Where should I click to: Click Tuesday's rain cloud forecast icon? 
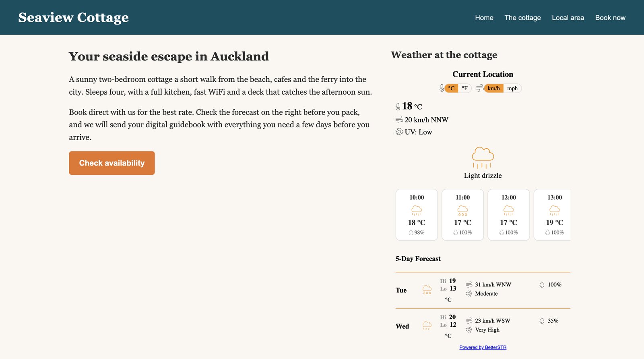(427, 290)
